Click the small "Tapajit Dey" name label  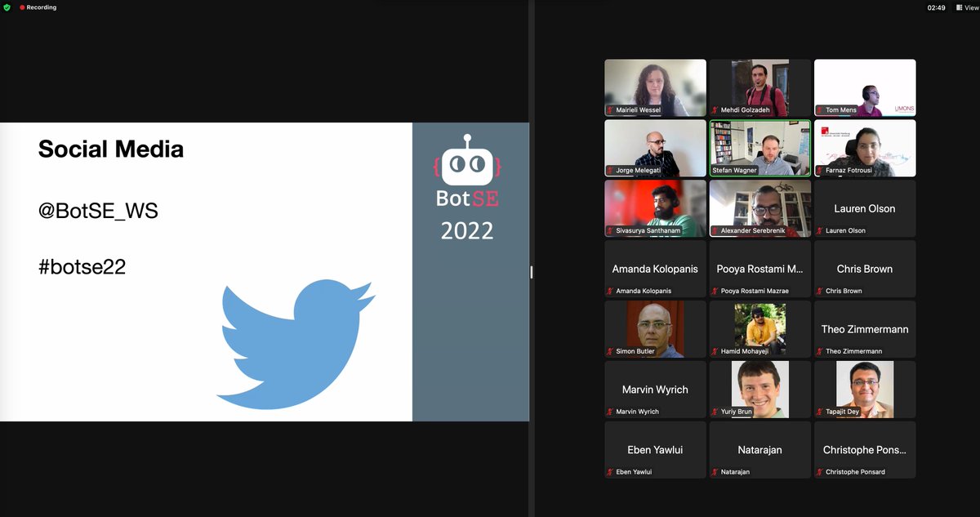click(x=844, y=412)
